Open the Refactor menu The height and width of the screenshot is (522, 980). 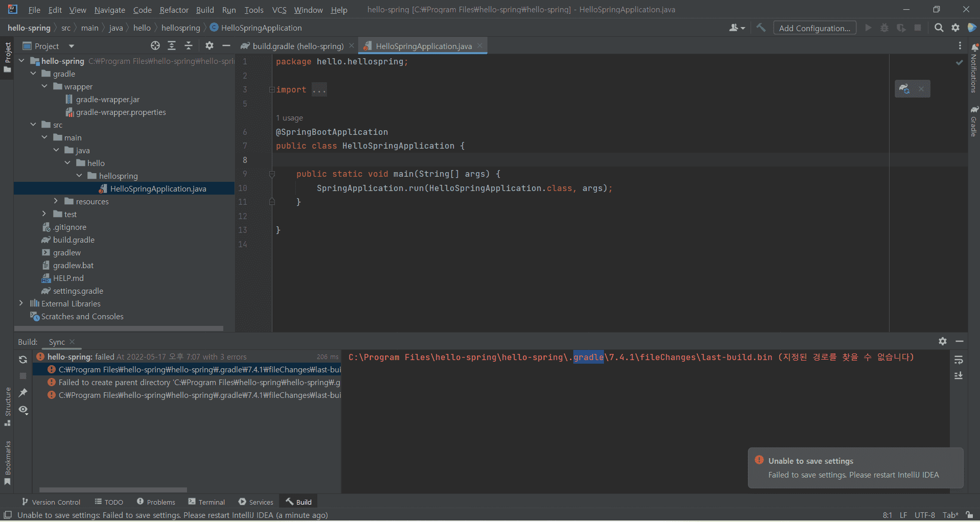tap(174, 10)
